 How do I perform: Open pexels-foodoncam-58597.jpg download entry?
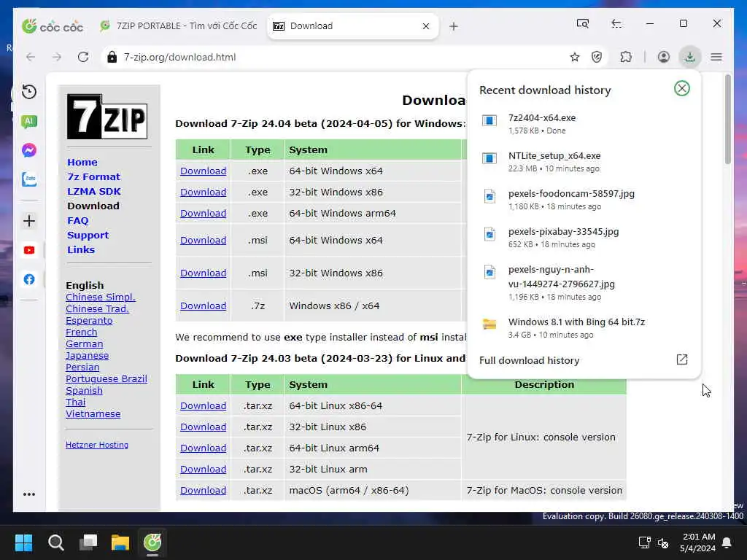[x=584, y=200]
